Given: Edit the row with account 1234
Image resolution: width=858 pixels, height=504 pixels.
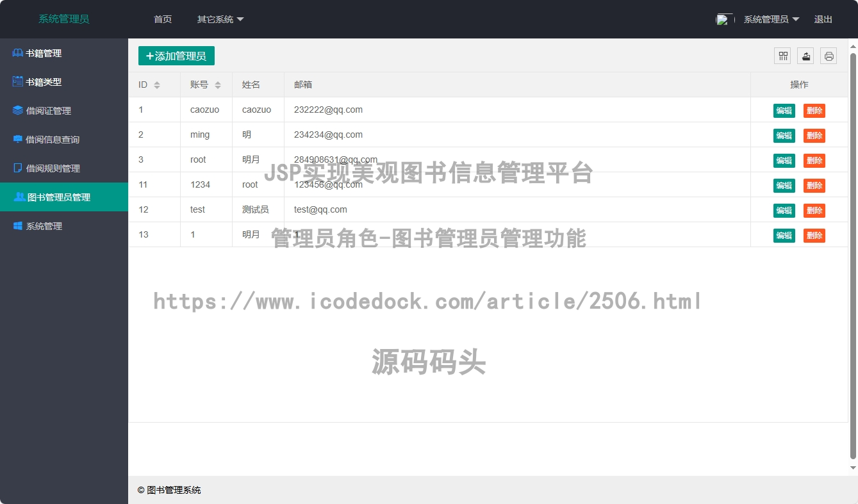Looking at the screenshot, I should pos(784,186).
